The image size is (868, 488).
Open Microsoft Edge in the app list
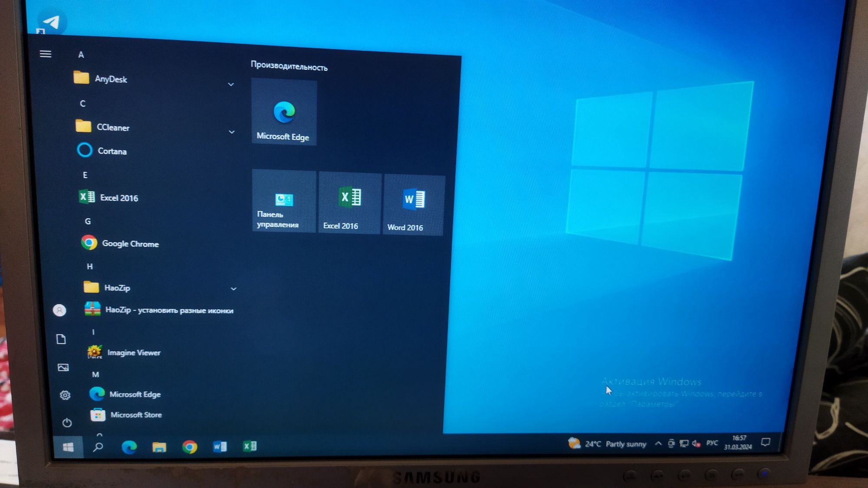[125, 394]
